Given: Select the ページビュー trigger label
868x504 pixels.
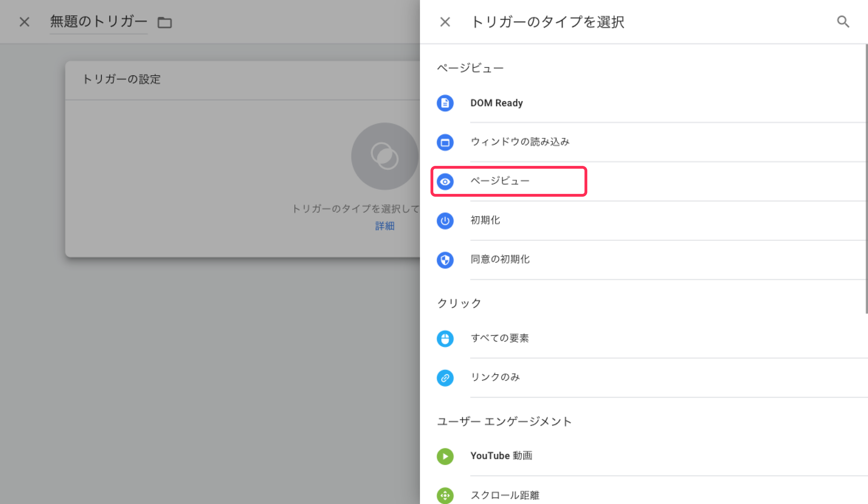Looking at the screenshot, I should pyautogui.click(x=500, y=181).
